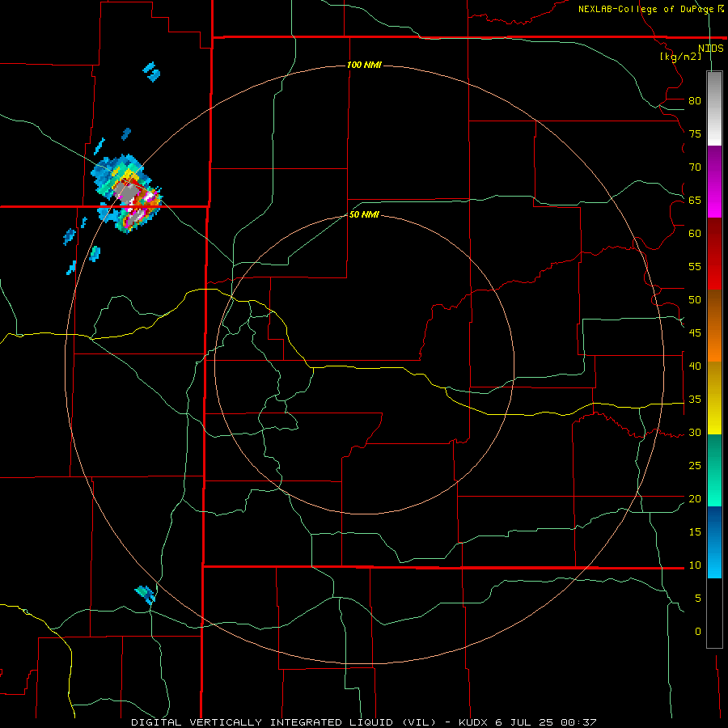Click the 0 value on the color scale
The height and width of the screenshot is (728, 728).
(698, 632)
